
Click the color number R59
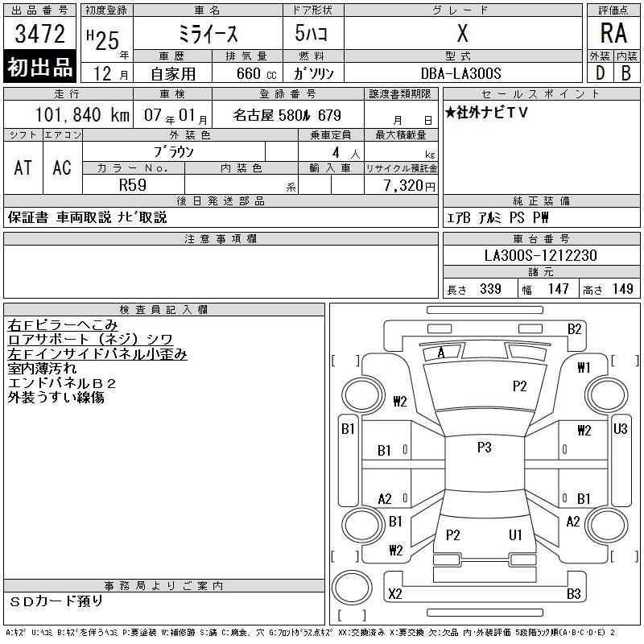133,185
